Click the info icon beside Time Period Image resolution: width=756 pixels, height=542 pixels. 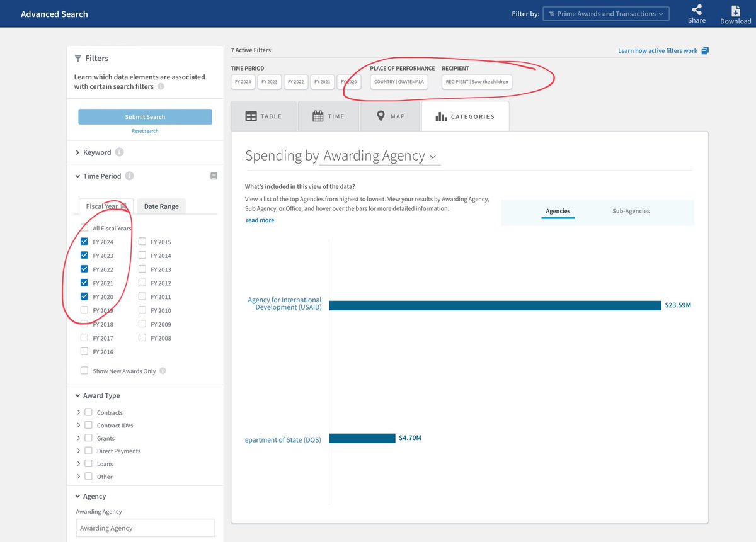coord(129,176)
